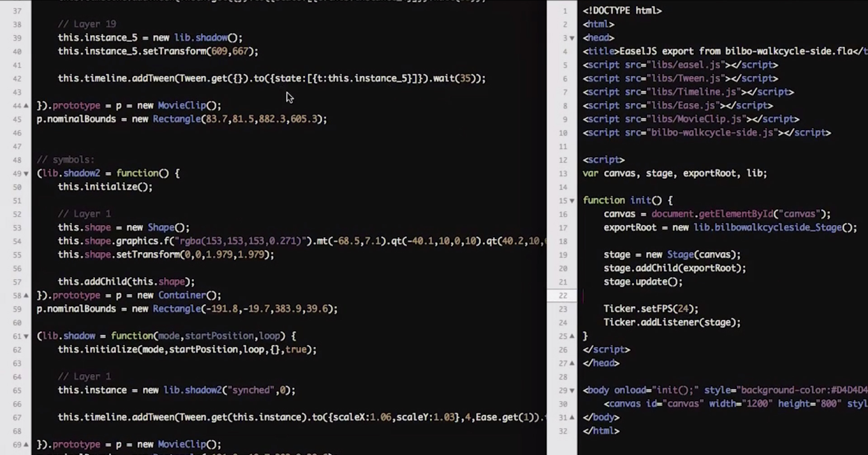Collapse the init function at line 15
The image size is (868, 455).
(571, 201)
